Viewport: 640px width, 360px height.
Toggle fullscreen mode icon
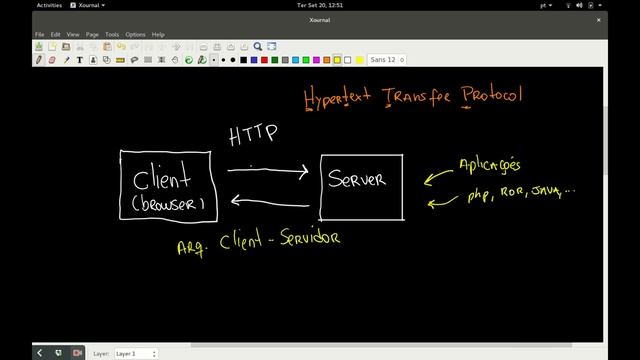271,47
